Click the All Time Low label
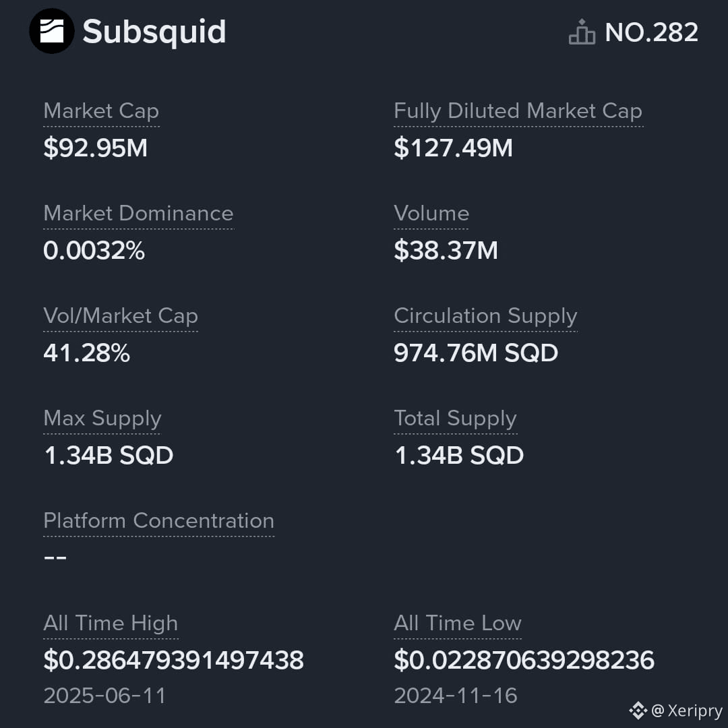 [458, 624]
